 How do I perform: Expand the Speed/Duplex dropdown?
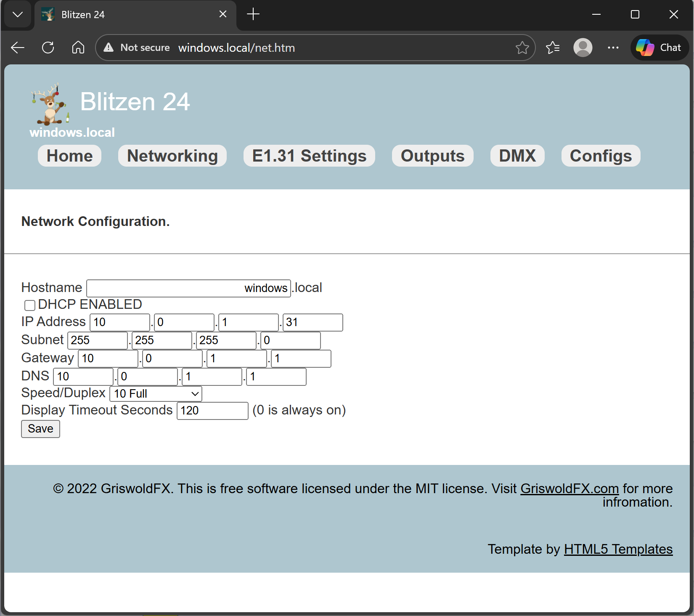(x=156, y=394)
